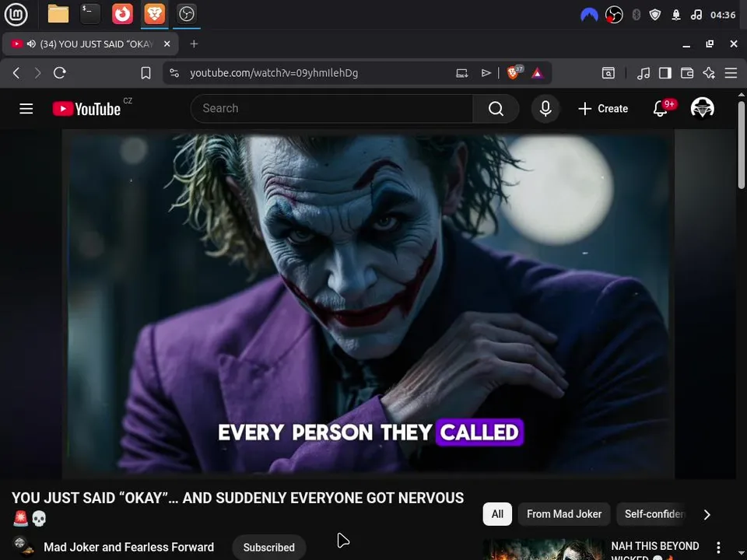Open the blue VPN tray icon
The height and width of the screenshot is (560, 747).
click(x=589, y=15)
